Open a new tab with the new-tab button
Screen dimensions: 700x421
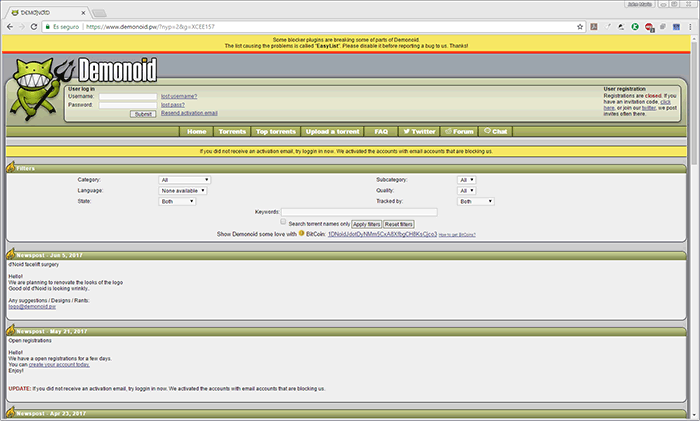(x=99, y=13)
